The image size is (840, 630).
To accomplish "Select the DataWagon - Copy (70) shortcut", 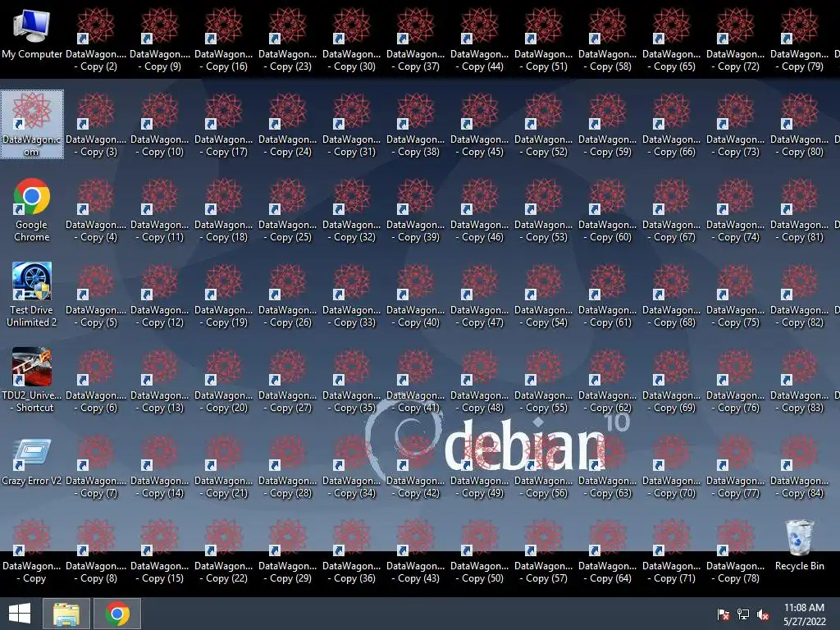I will [x=672, y=466].
